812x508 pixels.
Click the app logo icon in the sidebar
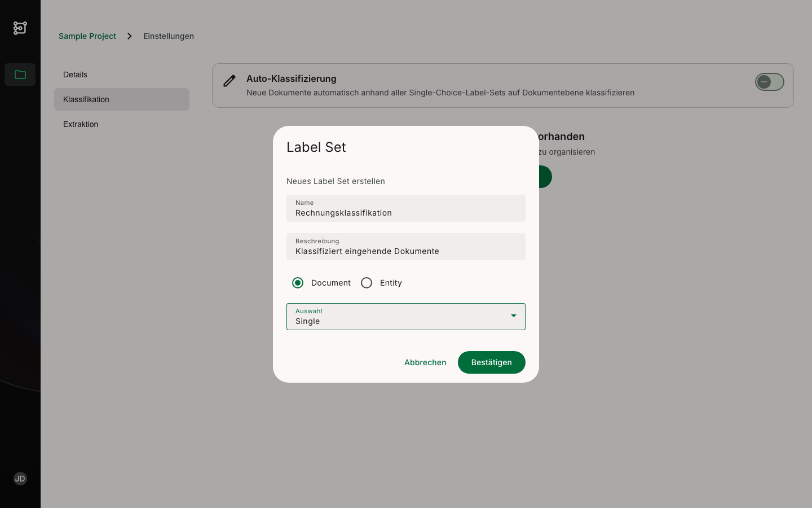pyautogui.click(x=20, y=28)
